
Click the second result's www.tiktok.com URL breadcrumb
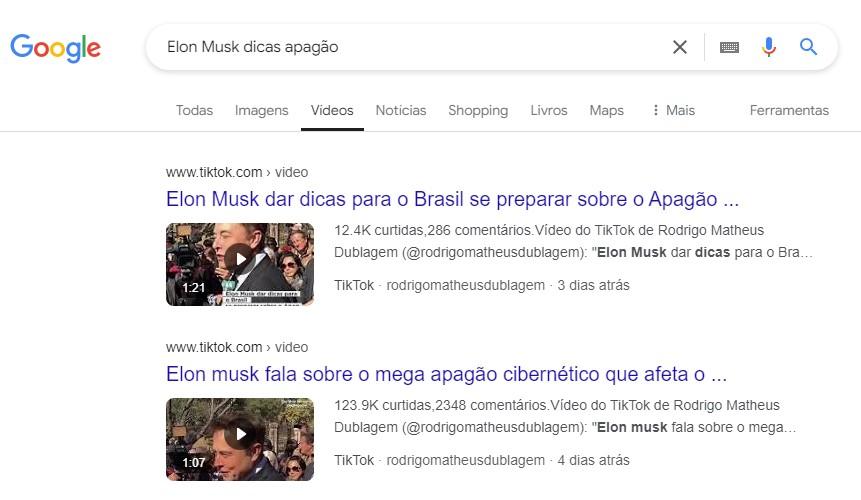(x=237, y=347)
